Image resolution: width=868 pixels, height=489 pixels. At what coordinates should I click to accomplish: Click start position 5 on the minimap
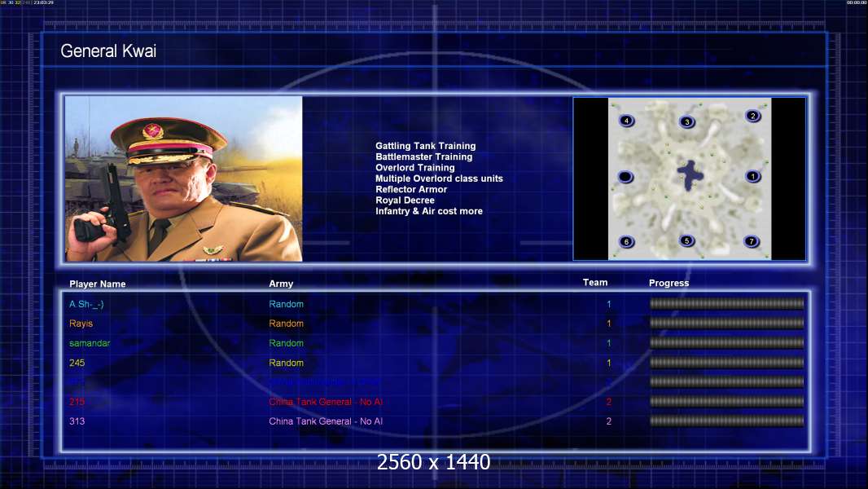686,240
